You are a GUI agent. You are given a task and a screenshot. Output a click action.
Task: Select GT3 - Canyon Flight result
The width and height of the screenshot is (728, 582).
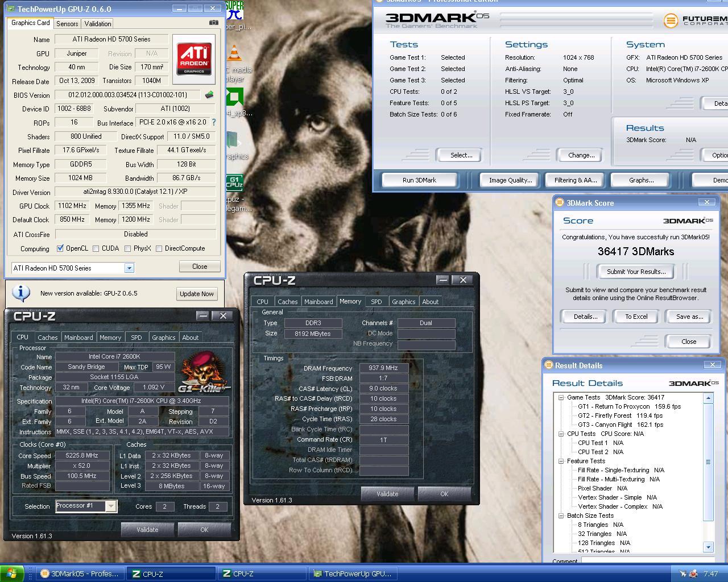621,425
